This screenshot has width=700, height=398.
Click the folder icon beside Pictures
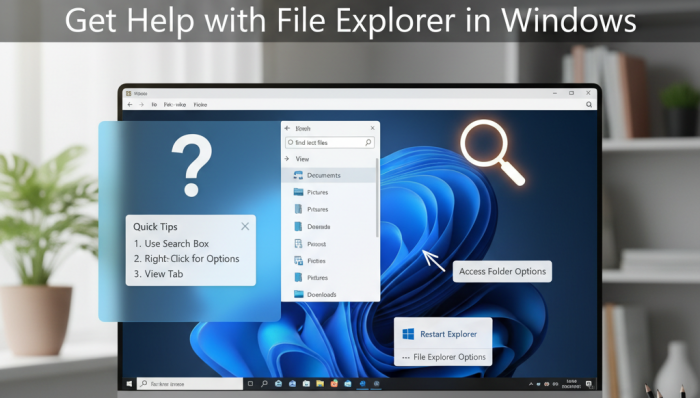(298, 192)
